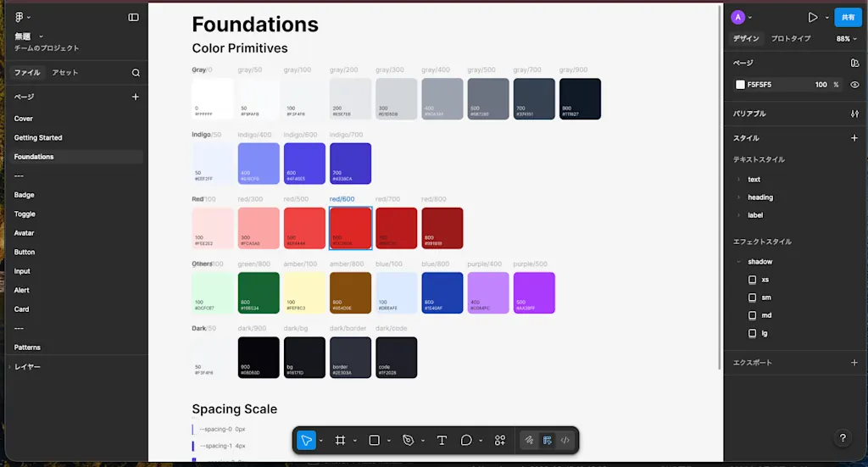Viewport: 868px width, 467px height.
Task: Select the Frame tool
Action: (x=341, y=441)
